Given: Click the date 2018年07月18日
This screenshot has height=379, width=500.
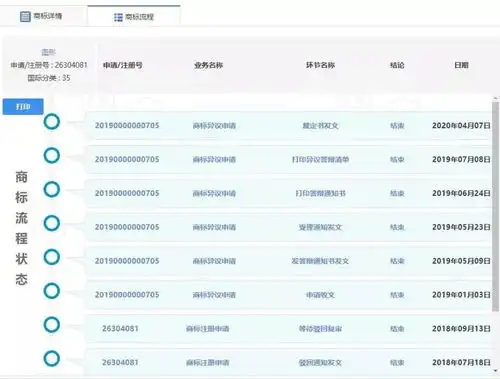Looking at the screenshot, I should tap(461, 362).
